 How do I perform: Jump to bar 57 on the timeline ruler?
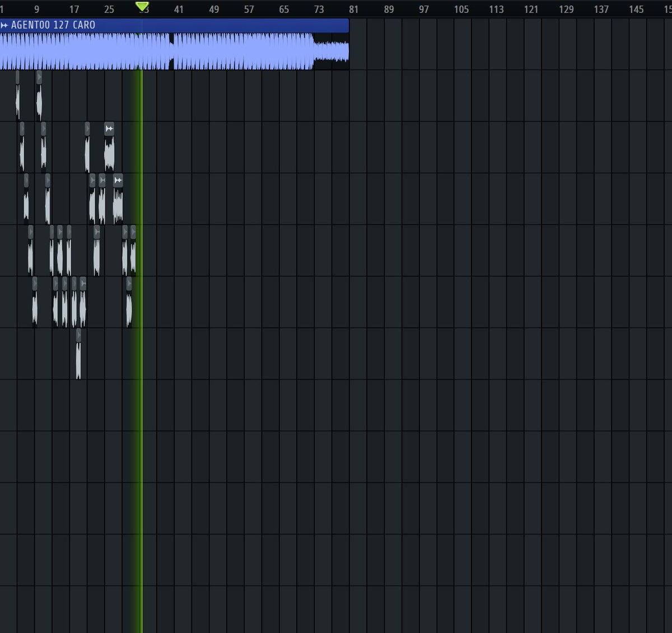pyautogui.click(x=249, y=10)
